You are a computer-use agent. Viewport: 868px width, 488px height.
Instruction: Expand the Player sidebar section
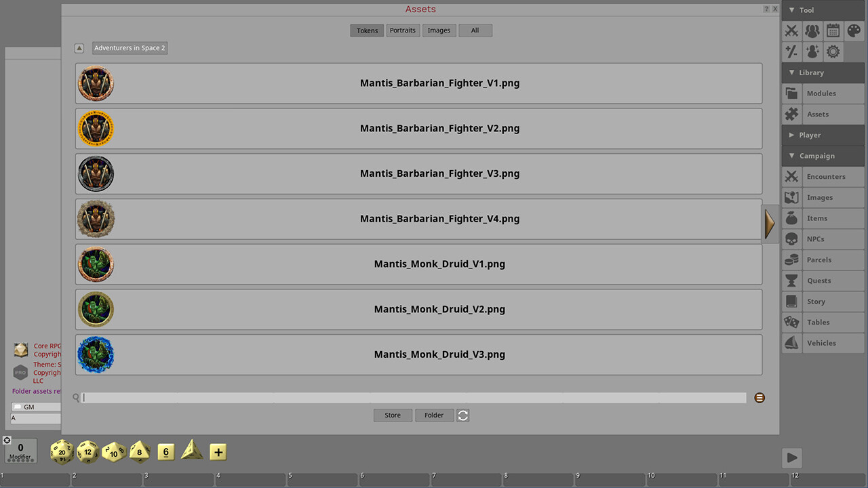pyautogui.click(x=811, y=135)
